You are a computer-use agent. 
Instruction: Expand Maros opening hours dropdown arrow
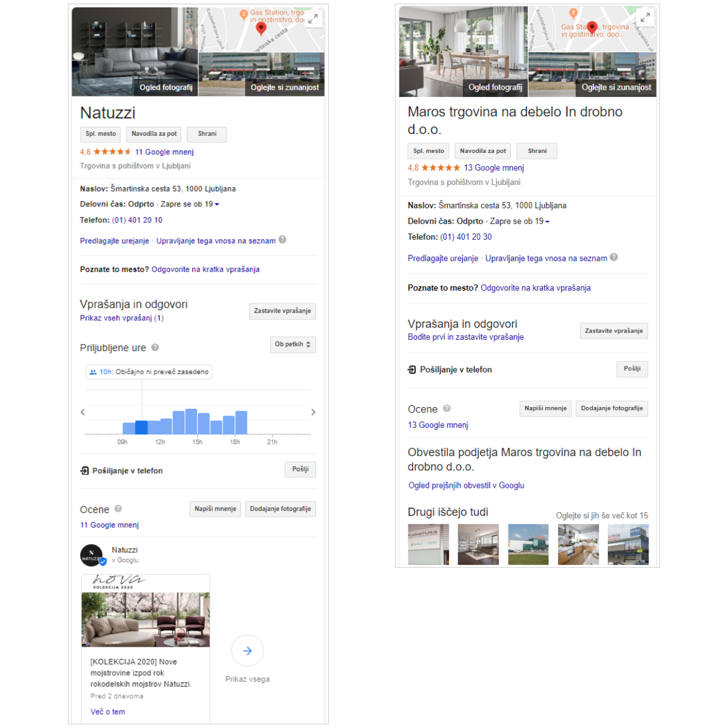[547, 222]
